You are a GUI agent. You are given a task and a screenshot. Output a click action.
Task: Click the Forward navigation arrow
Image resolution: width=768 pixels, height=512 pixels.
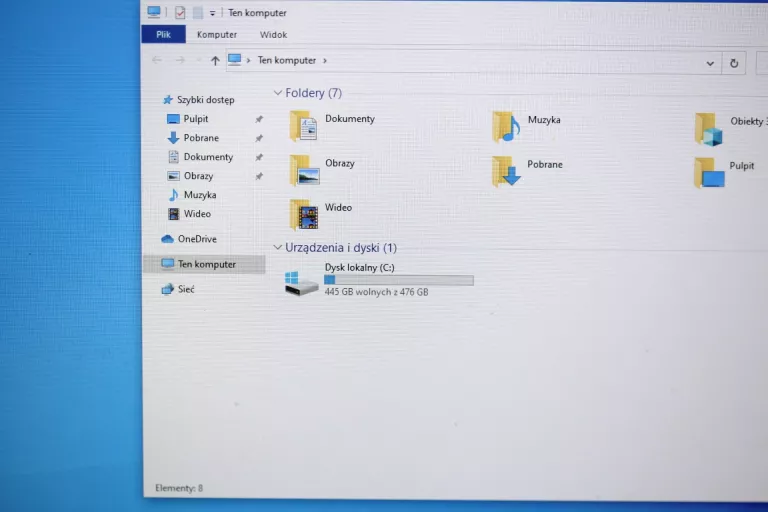click(180, 60)
